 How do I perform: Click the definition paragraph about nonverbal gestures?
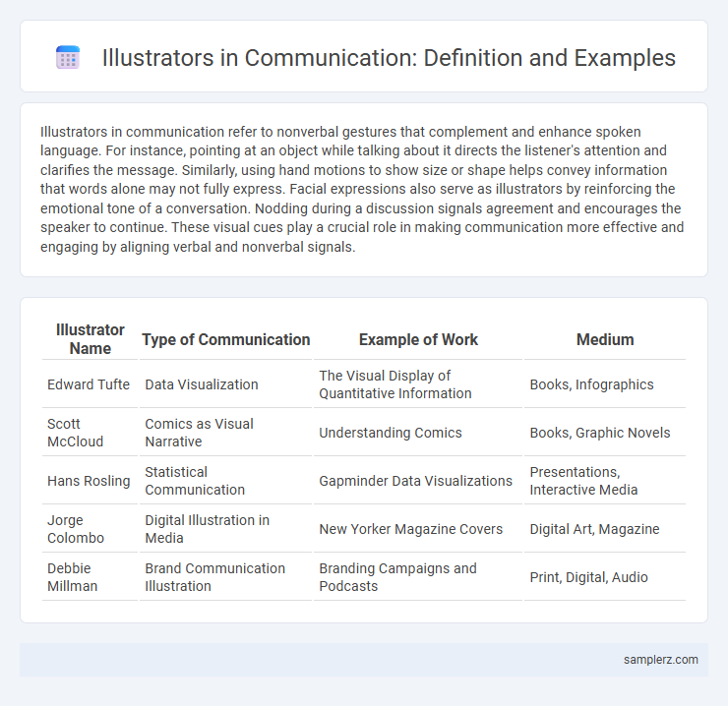click(362, 189)
